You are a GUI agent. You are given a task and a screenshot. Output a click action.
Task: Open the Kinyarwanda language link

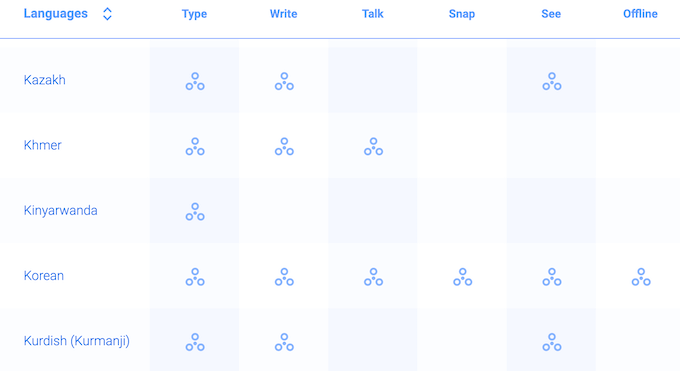point(61,210)
